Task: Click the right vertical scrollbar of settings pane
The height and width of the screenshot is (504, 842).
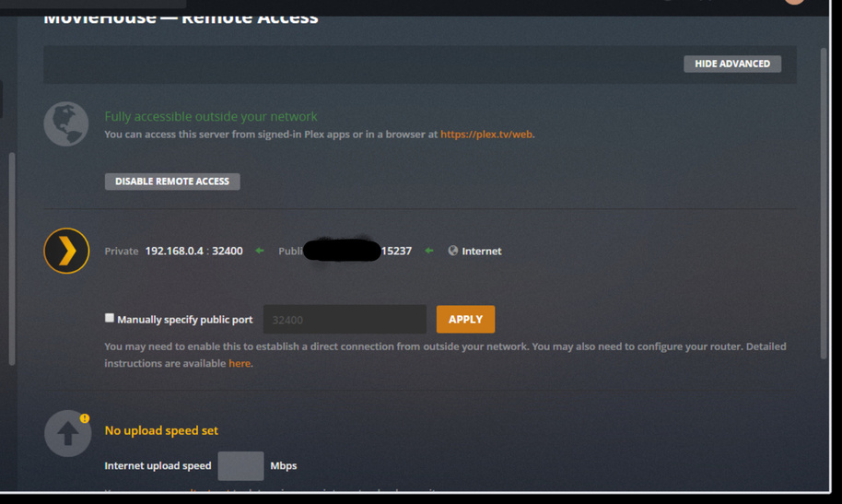Action: click(824, 205)
